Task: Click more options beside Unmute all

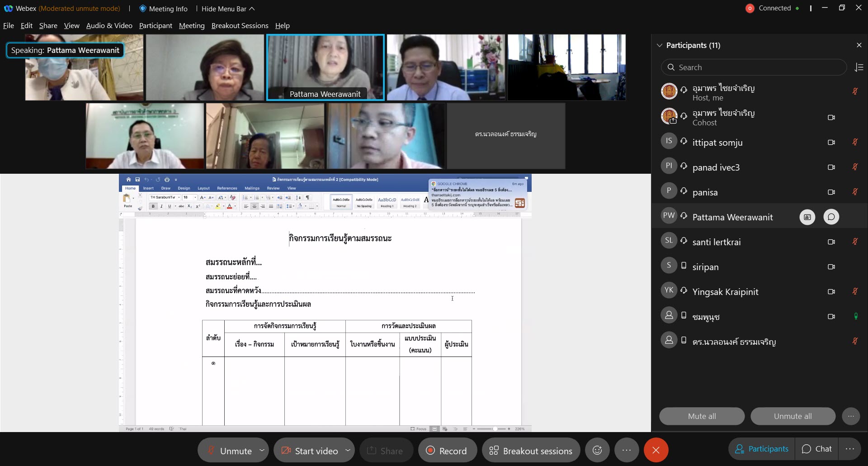Action: coord(851,416)
